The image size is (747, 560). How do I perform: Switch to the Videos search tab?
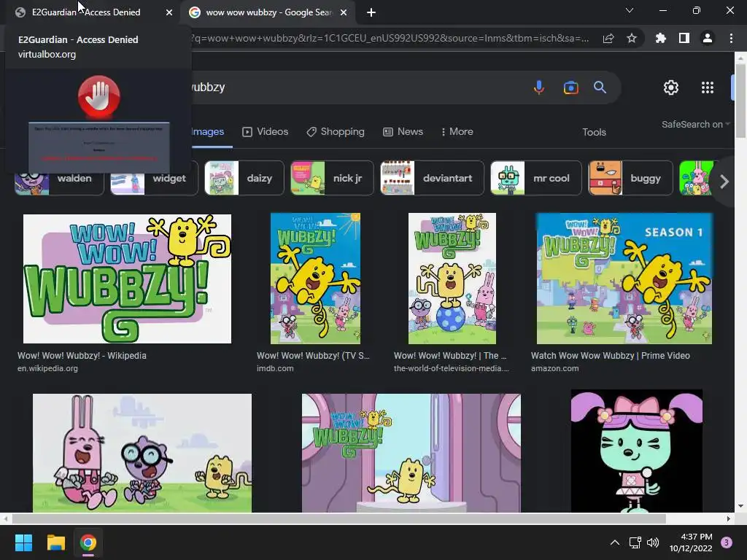pos(266,132)
